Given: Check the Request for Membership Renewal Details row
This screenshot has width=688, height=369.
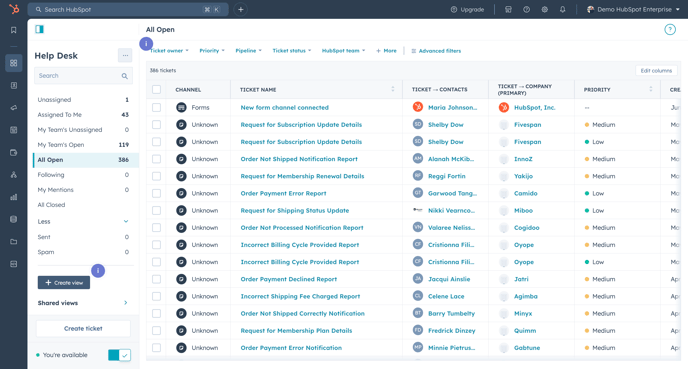Looking at the screenshot, I should [x=156, y=176].
